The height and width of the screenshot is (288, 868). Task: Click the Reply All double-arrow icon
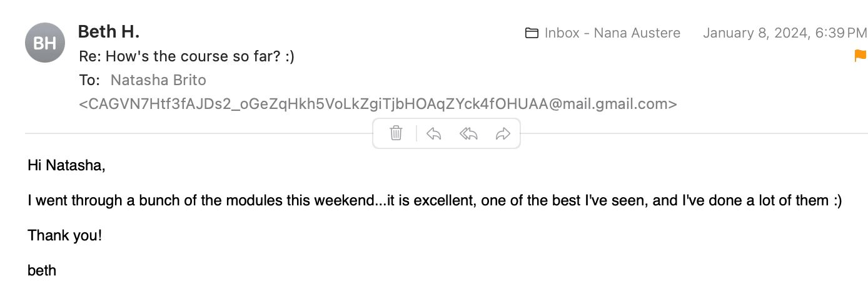point(468,133)
